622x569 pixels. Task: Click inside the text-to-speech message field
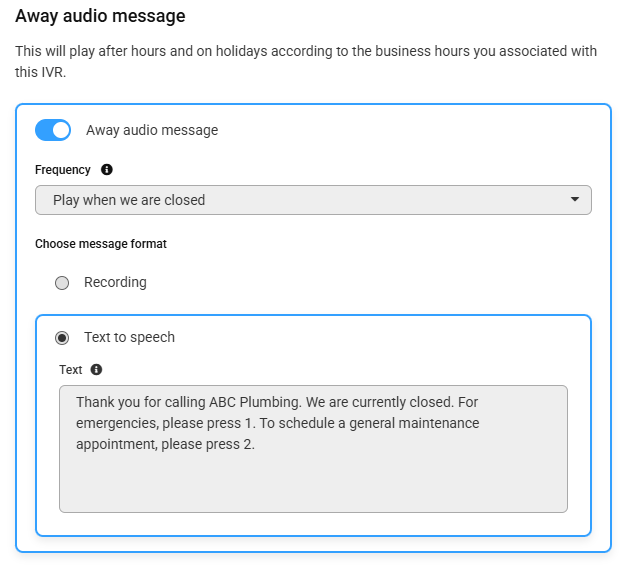[x=313, y=449]
